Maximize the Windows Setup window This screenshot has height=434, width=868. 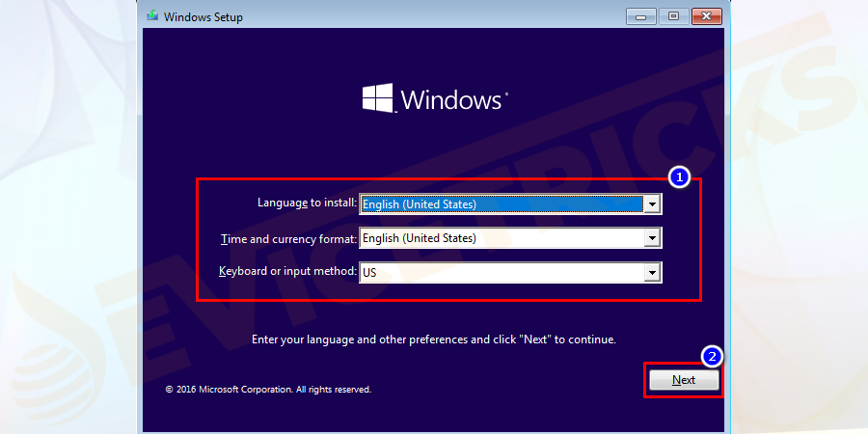674,16
